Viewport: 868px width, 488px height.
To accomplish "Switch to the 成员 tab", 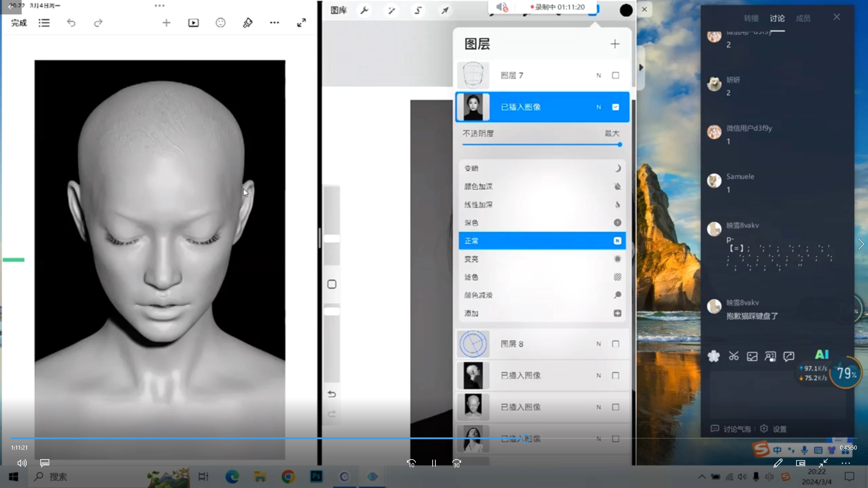I will (x=803, y=19).
